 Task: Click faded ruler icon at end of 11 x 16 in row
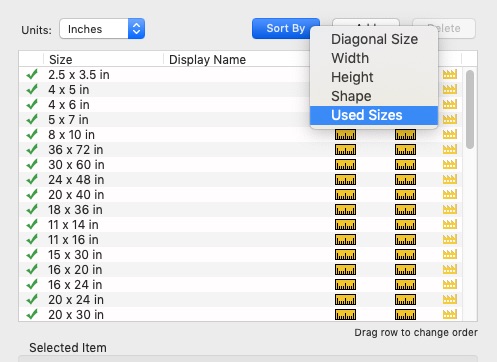pyautogui.click(x=450, y=240)
